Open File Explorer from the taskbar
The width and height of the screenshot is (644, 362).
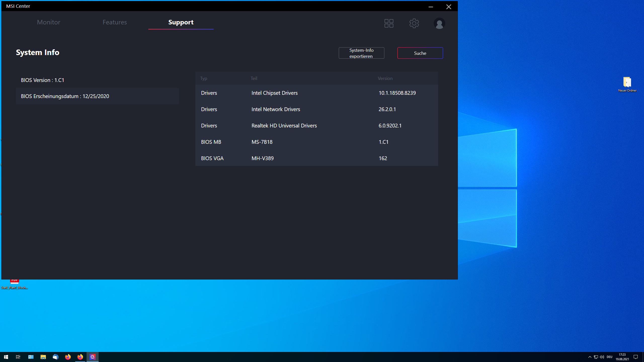43,357
